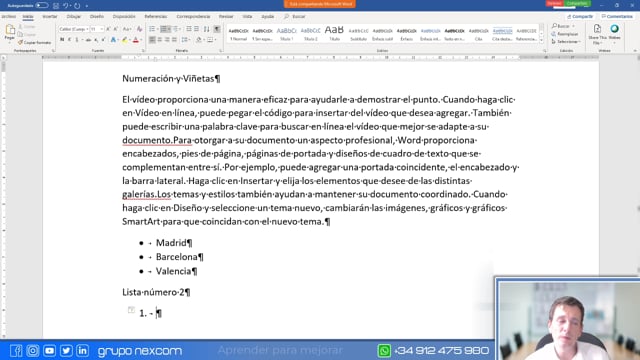Viewport: 640px width, 360px height.
Task: Click the justify alignment icon
Action: [x=174, y=40]
